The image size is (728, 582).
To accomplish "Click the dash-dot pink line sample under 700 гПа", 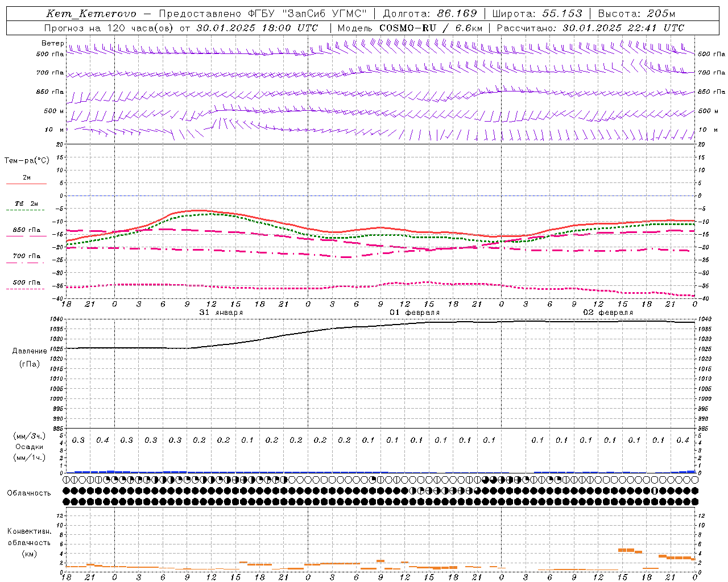I will [26, 263].
